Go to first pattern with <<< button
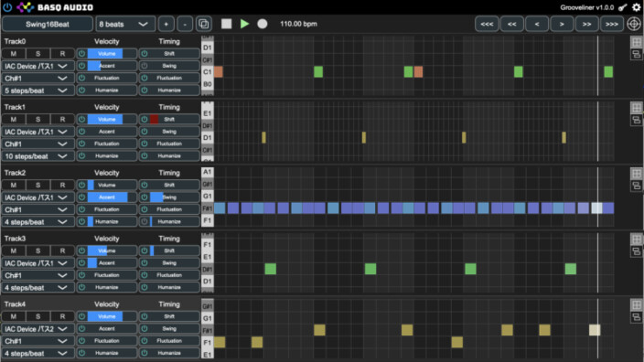Screen dimensions: 644x362 [487, 24]
